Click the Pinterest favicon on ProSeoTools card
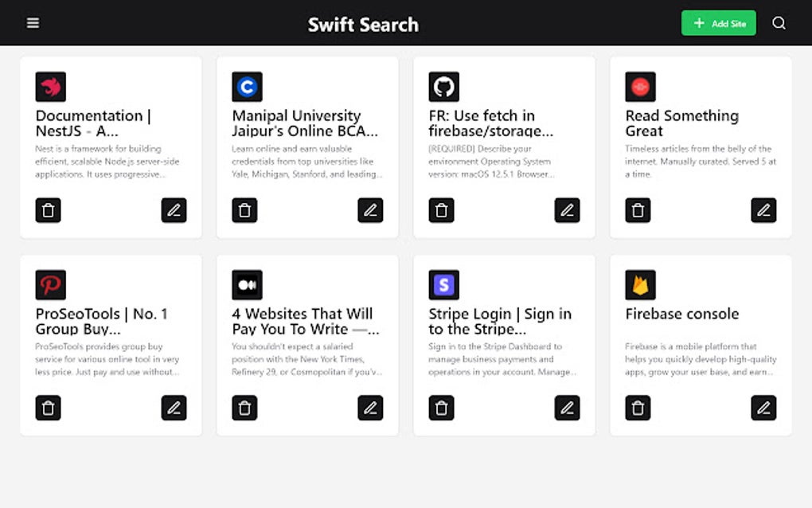Viewport: 812px width, 508px height. (50, 284)
